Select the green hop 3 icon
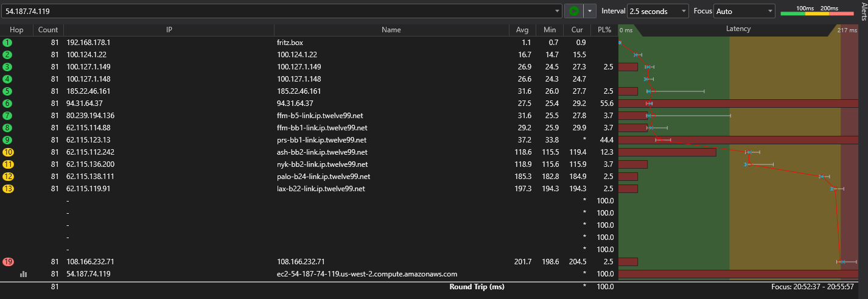The image size is (868, 299). (7, 67)
